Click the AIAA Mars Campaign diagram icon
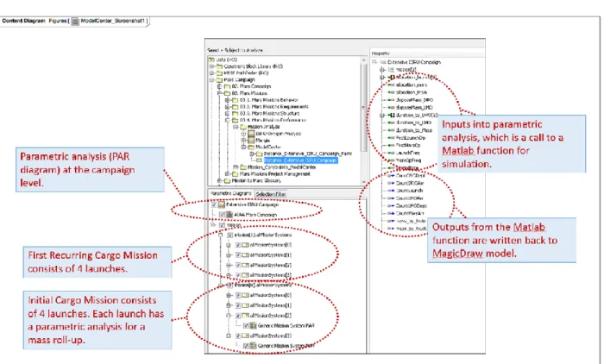 click(x=230, y=215)
